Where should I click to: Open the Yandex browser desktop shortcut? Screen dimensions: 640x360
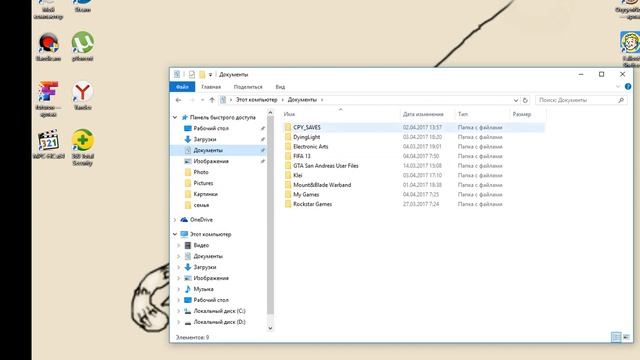click(x=82, y=96)
